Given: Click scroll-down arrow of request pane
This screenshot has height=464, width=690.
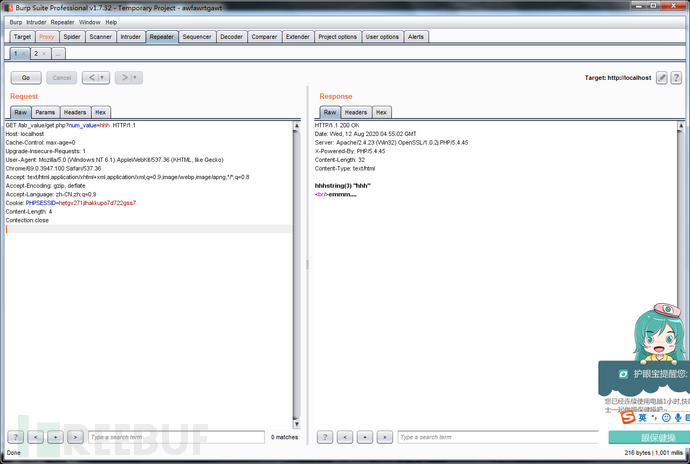Looking at the screenshot, I should 297,424.
